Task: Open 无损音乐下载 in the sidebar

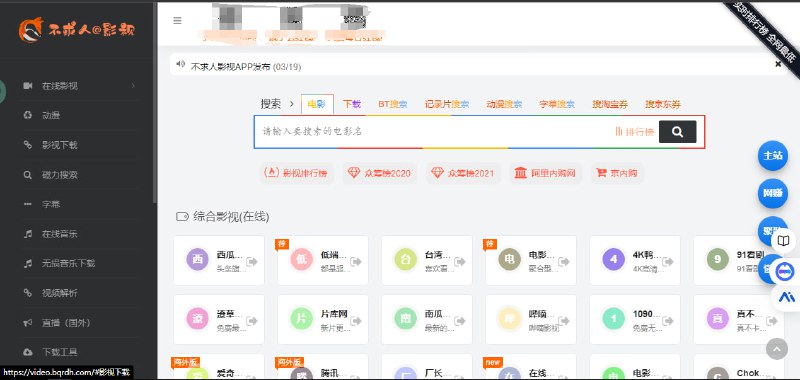Action: (x=68, y=263)
